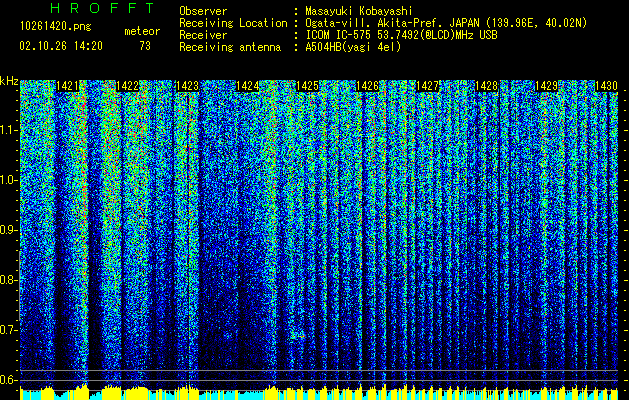Click the 1424 time marker

248,86
